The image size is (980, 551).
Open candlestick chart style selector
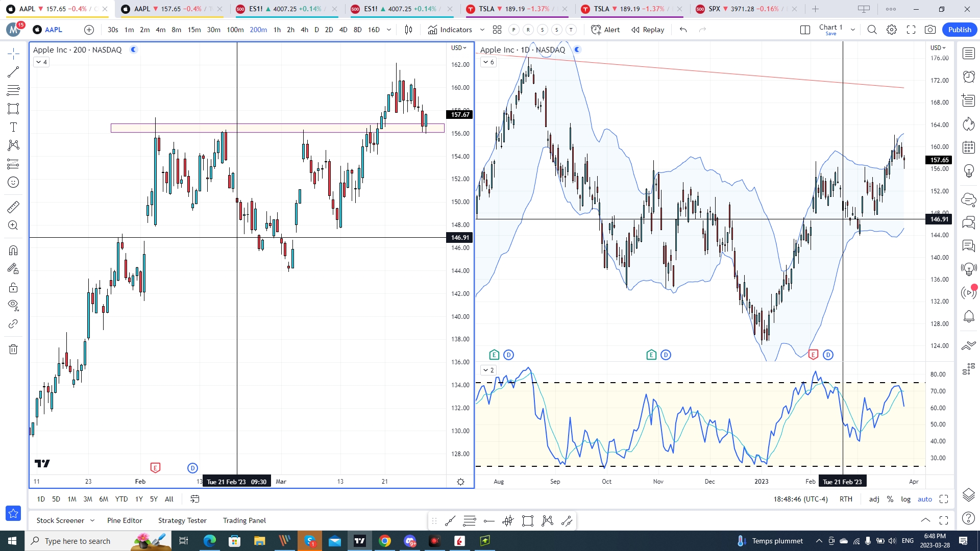click(x=408, y=30)
